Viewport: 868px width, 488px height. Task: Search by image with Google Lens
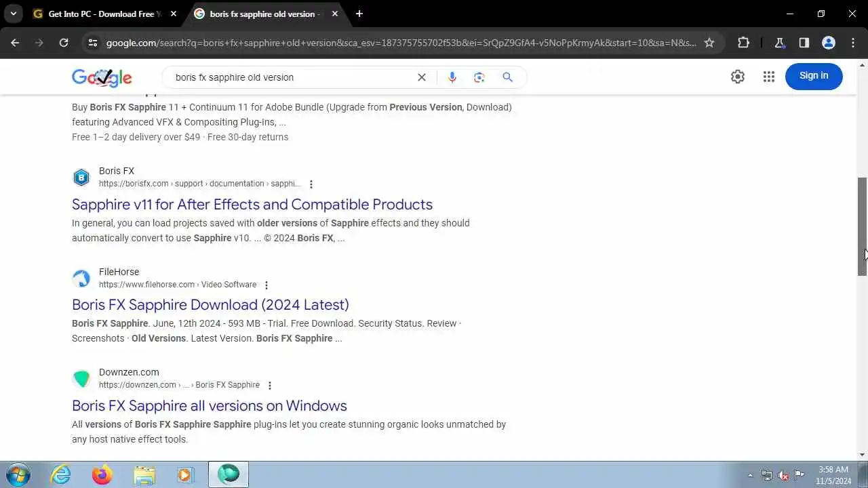tap(479, 77)
